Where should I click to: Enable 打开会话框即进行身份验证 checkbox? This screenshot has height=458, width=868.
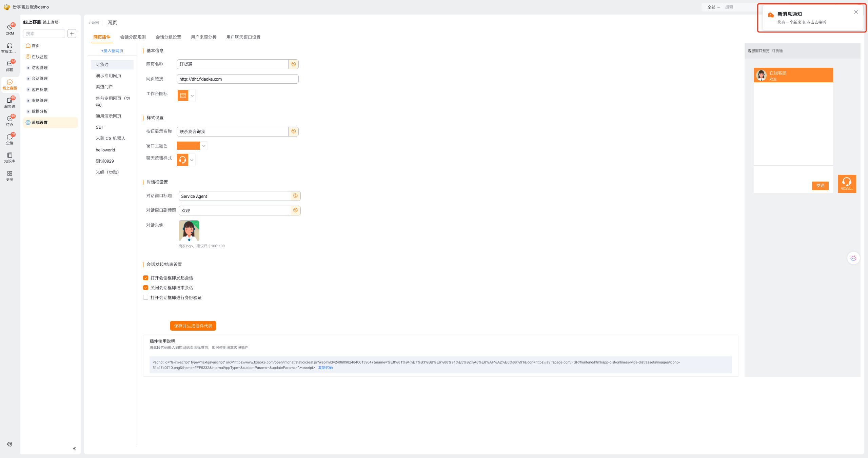pyautogui.click(x=146, y=297)
